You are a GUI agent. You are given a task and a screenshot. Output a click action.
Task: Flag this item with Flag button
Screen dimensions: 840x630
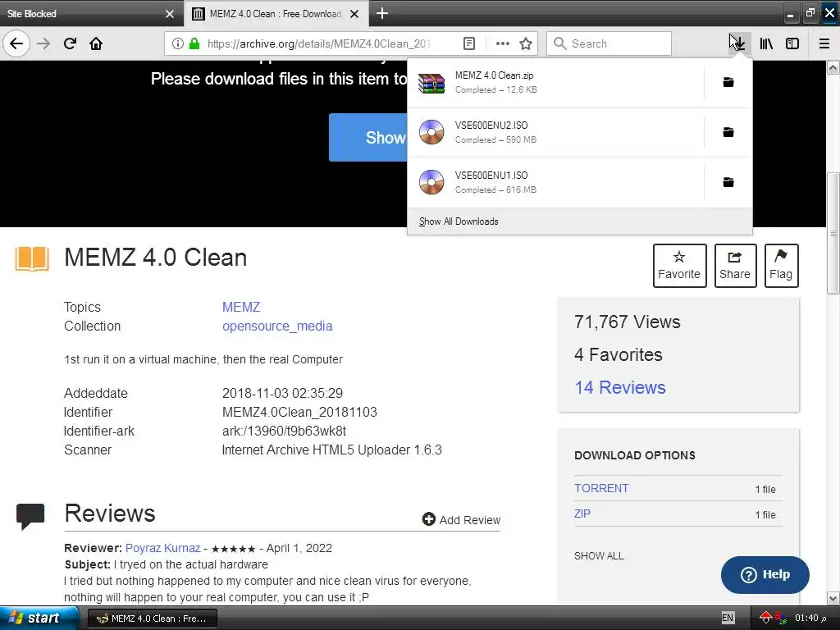(781, 266)
